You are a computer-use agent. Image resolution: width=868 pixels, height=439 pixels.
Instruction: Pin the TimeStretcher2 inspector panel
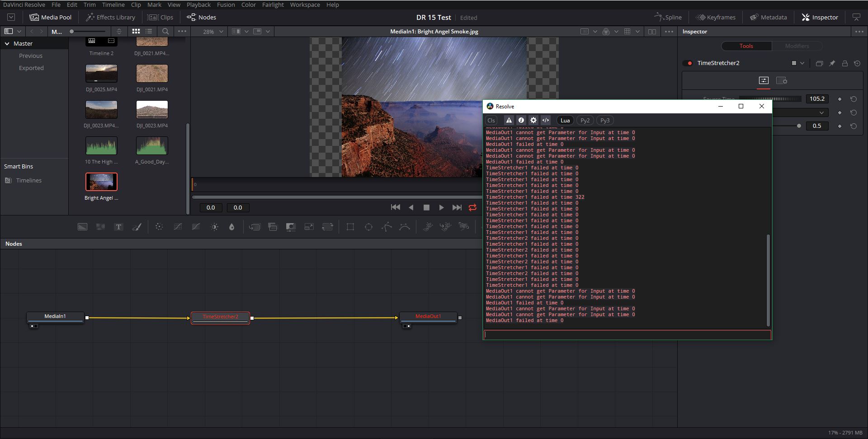[x=832, y=63]
